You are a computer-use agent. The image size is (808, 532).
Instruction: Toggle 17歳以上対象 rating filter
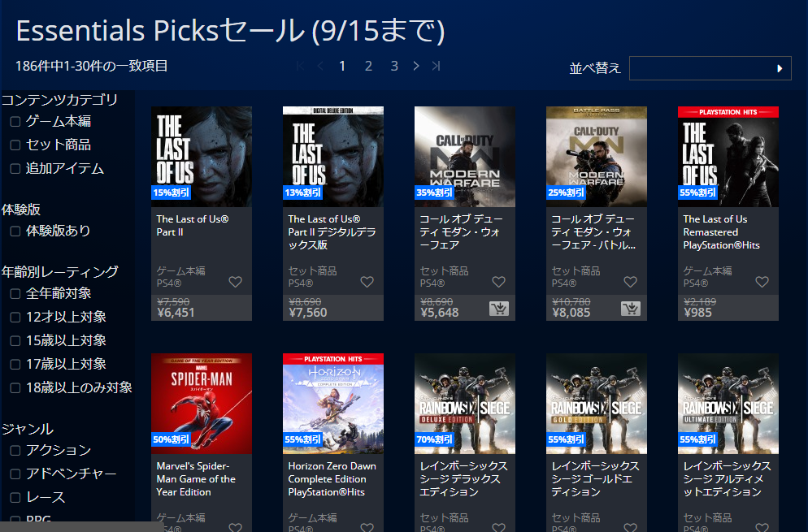coord(15,365)
